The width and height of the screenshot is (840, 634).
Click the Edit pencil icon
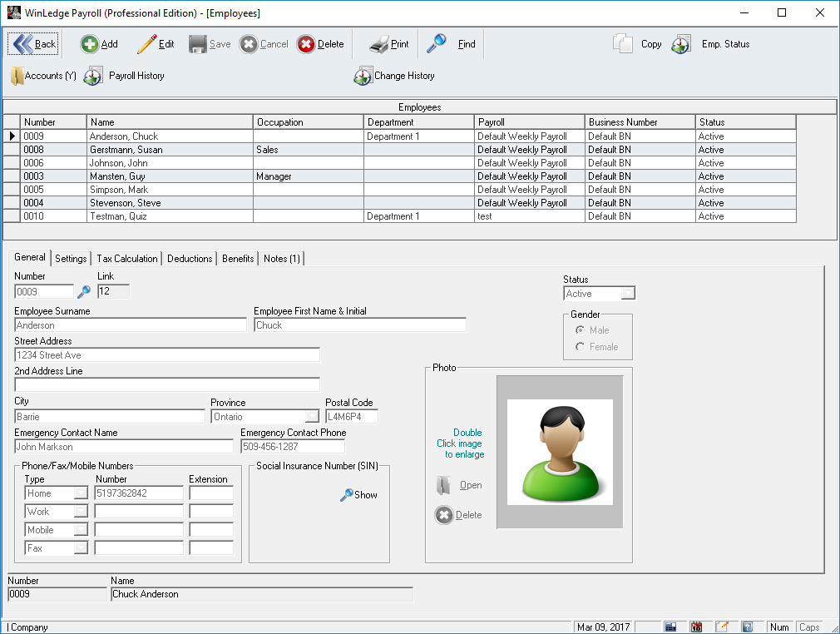click(x=147, y=44)
